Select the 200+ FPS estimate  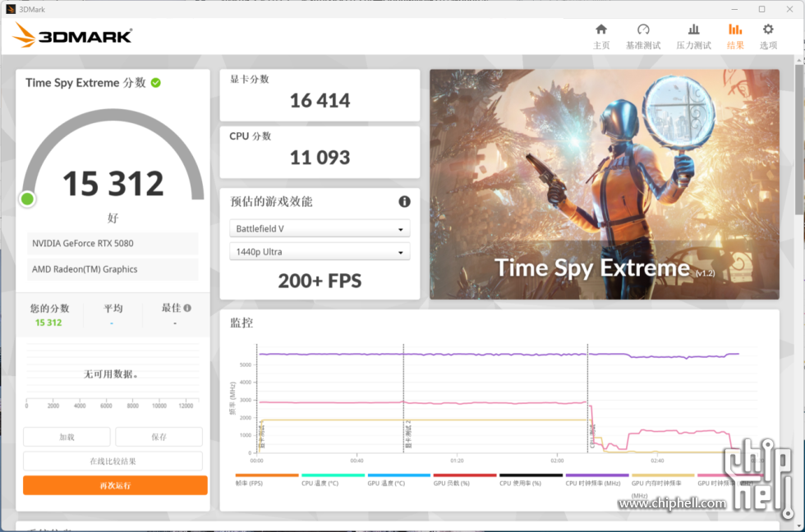click(320, 281)
